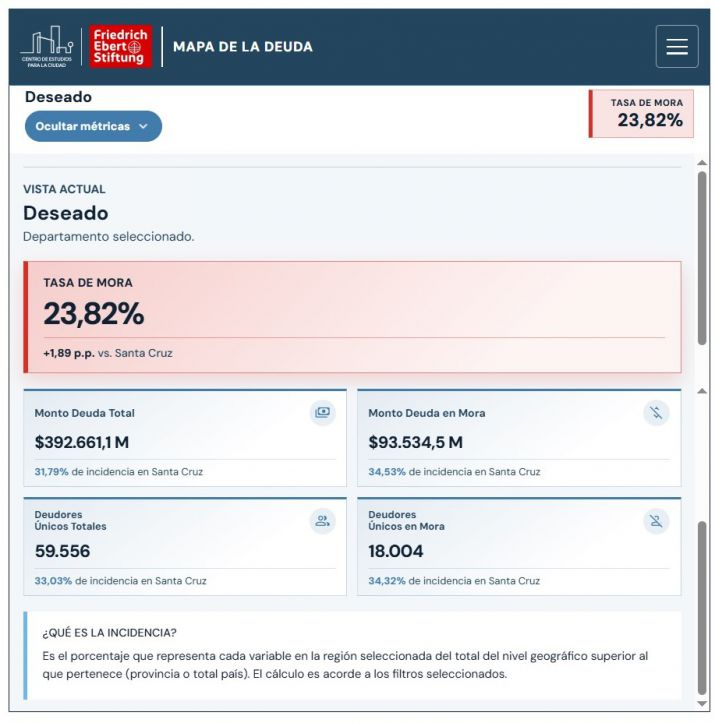Click the ¿Qué es la incidencia? info box
The image size is (715, 723).
tap(352, 655)
